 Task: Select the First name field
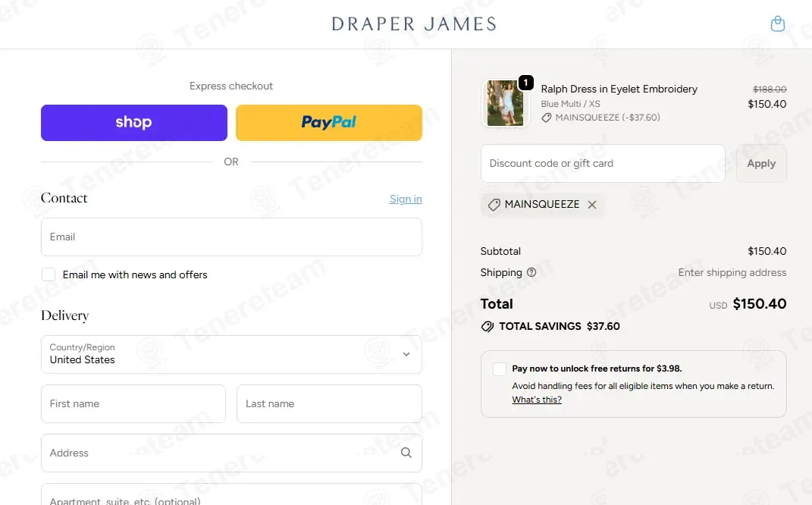(x=133, y=403)
